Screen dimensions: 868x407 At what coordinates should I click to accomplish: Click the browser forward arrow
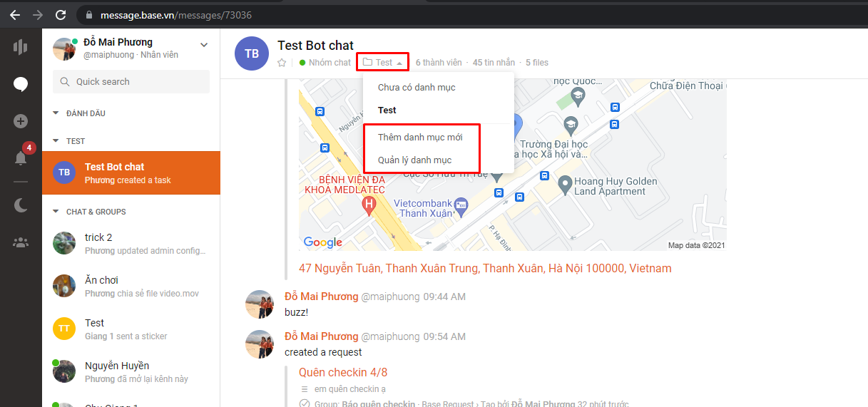[38, 15]
